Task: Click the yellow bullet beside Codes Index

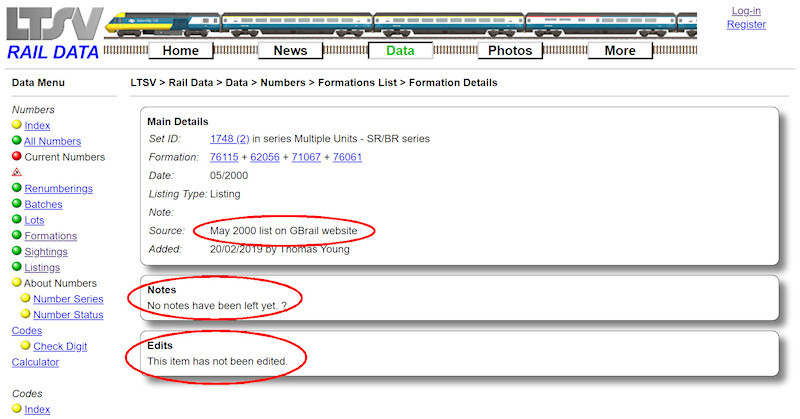Action: pyautogui.click(x=17, y=409)
